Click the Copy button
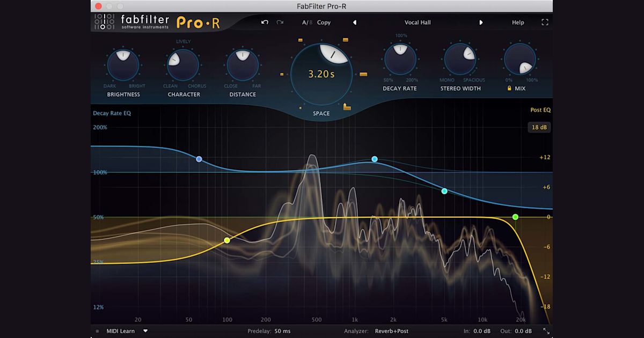 click(x=324, y=23)
